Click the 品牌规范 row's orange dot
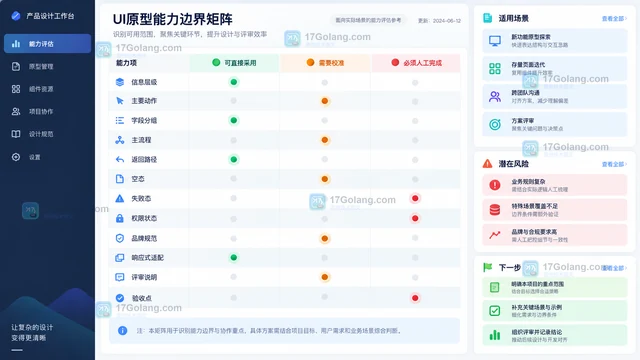640x360 pixels. pos(324,238)
